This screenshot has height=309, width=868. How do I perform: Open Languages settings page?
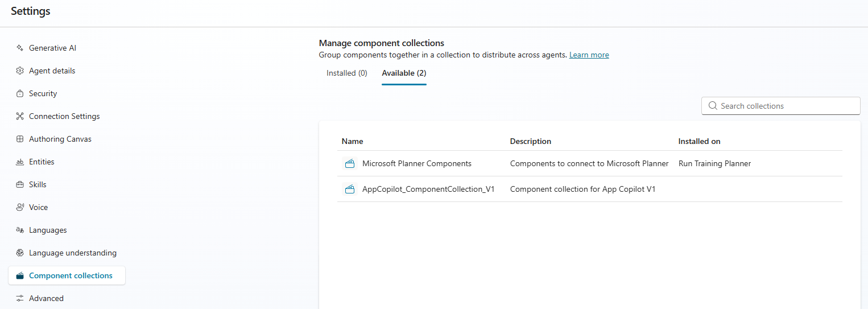[x=48, y=230]
